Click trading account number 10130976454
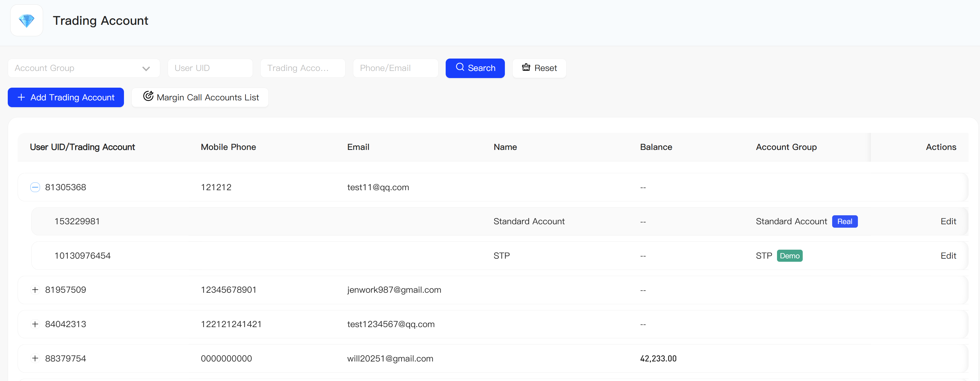Screen dimensions: 980x381 (82, 256)
